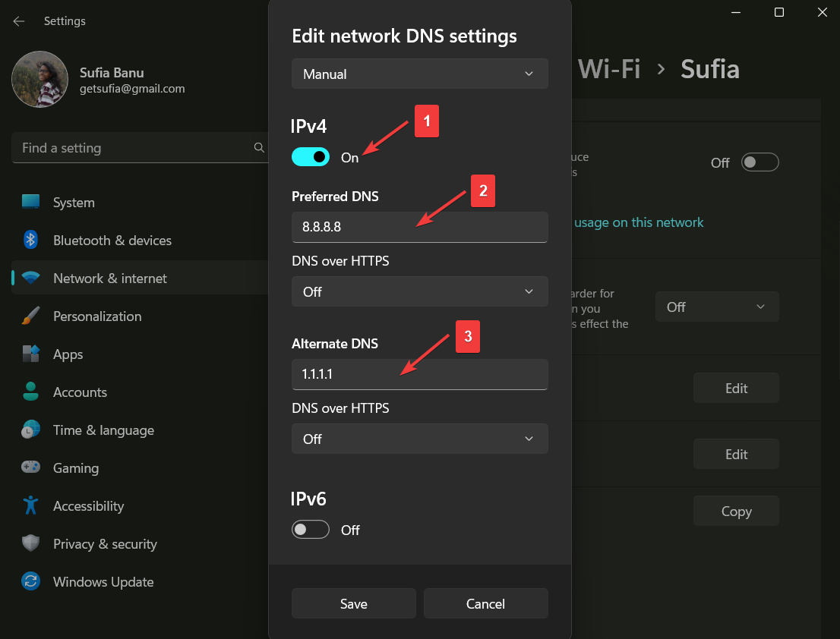Enable the IPv6 switch
The width and height of the screenshot is (840, 639).
click(311, 529)
